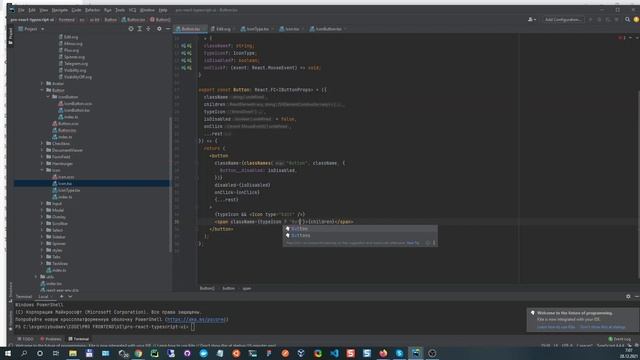This screenshot has height=360, width=640.
Task: Switch to the IconType.tsx editor tab
Action: coord(256,29)
